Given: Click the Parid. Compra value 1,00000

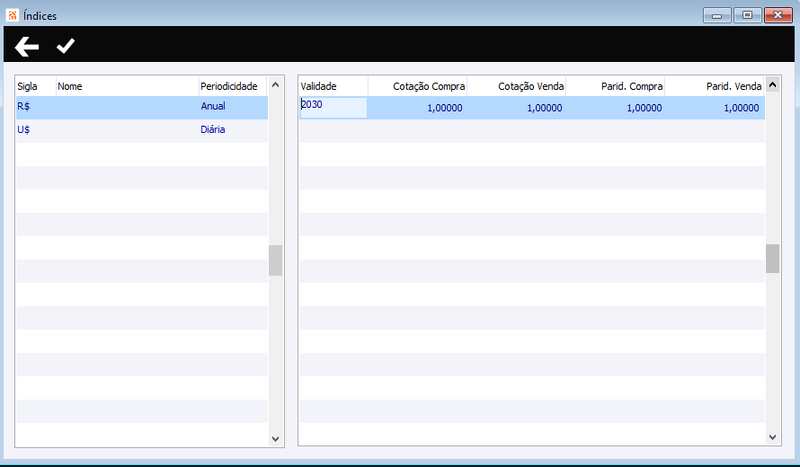Looking at the screenshot, I should point(644,108).
